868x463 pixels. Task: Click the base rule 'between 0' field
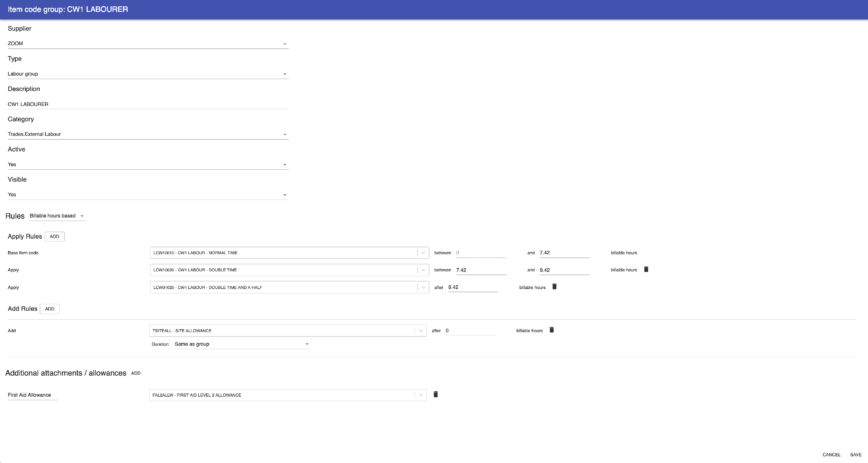pos(481,253)
